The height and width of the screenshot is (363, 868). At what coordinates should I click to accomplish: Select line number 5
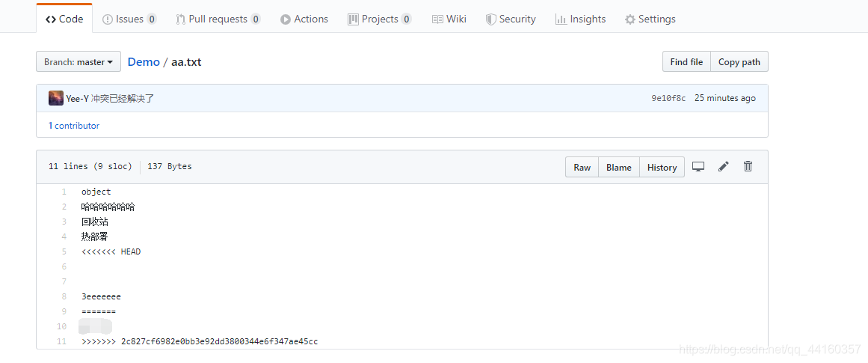pos(64,251)
